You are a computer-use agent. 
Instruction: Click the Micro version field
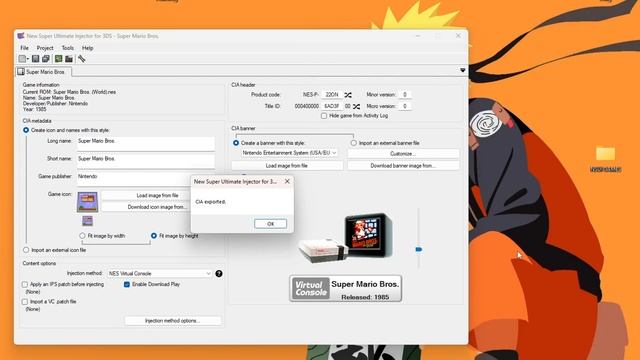coord(404,106)
